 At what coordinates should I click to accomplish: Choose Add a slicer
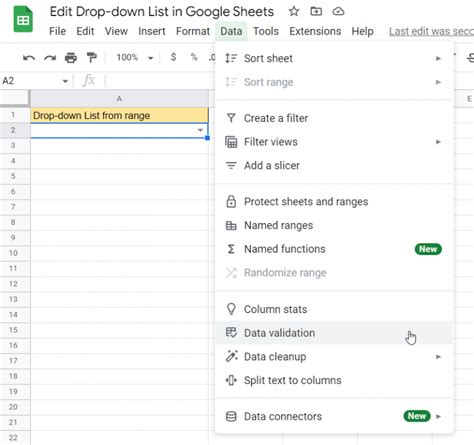tap(334, 166)
